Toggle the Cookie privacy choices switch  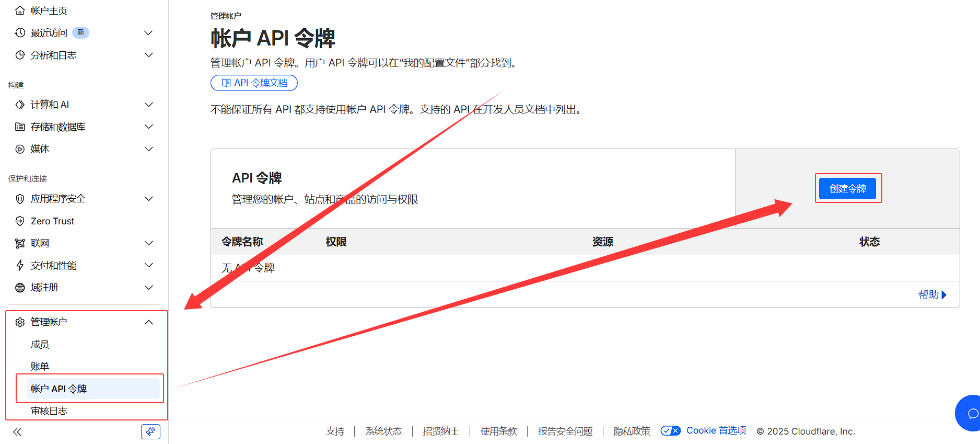coord(670,431)
